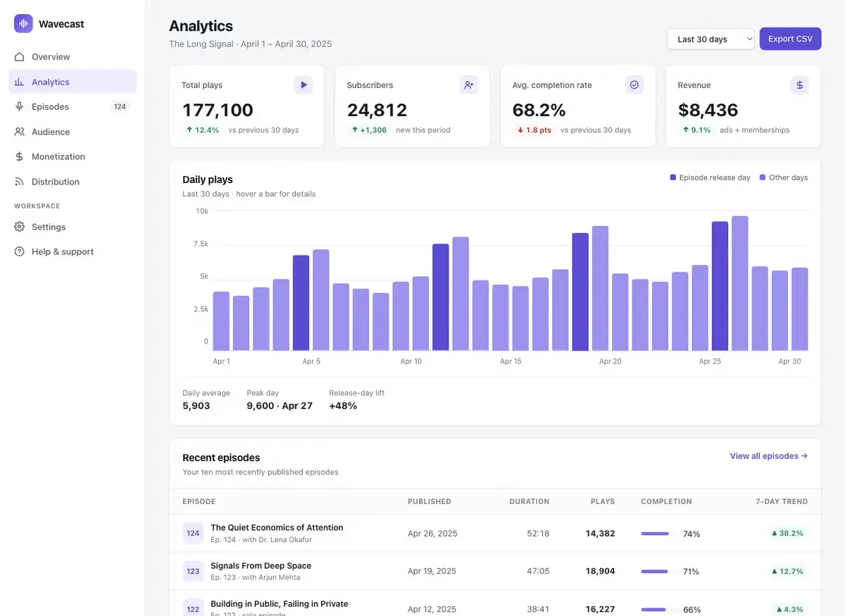
Task: Click the Revenue dollar icon
Action: click(799, 85)
